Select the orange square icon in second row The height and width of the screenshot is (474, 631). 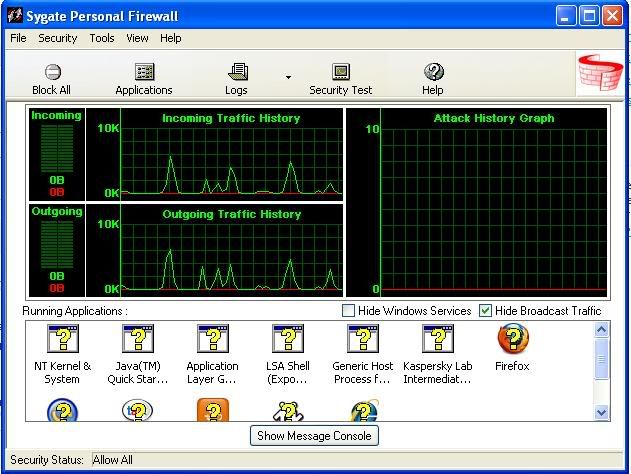213,410
